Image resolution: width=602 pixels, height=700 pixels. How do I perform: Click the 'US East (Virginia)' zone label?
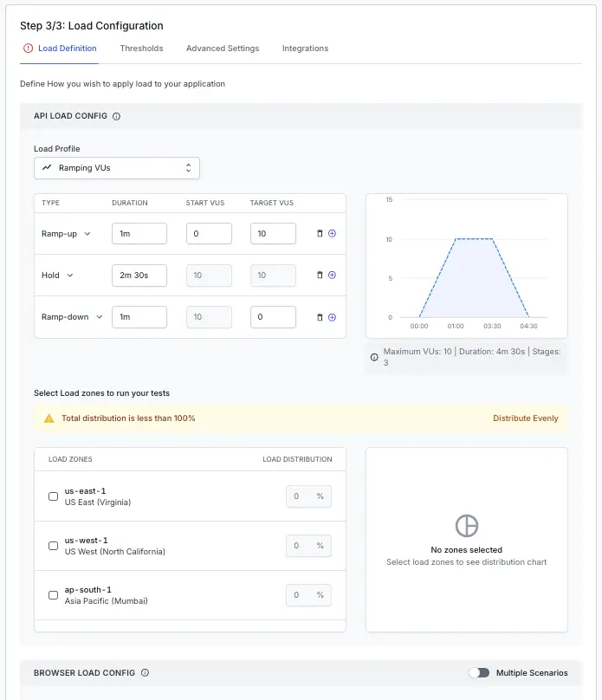tap(98, 502)
